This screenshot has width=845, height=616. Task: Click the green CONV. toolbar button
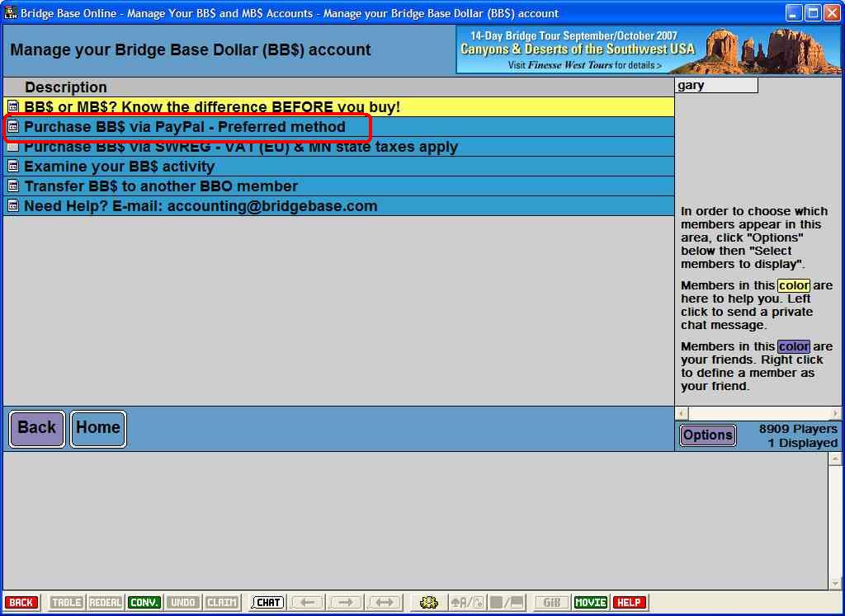144,603
